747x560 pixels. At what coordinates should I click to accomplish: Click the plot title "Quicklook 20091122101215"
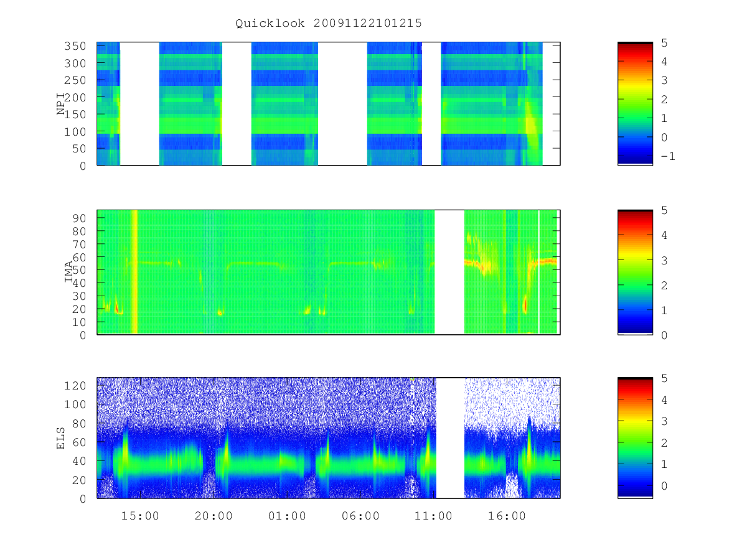(329, 23)
